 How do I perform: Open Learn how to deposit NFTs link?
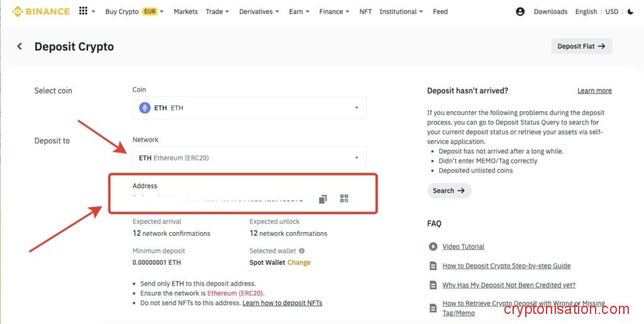(x=282, y=303)
